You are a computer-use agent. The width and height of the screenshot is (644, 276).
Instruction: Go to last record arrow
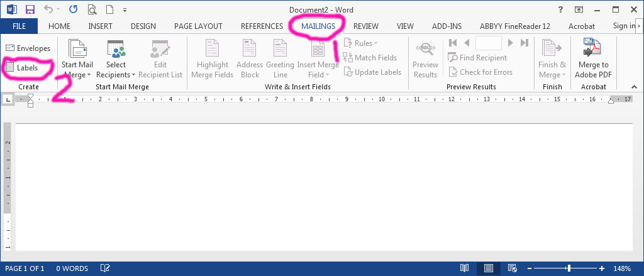click(525, 43)
